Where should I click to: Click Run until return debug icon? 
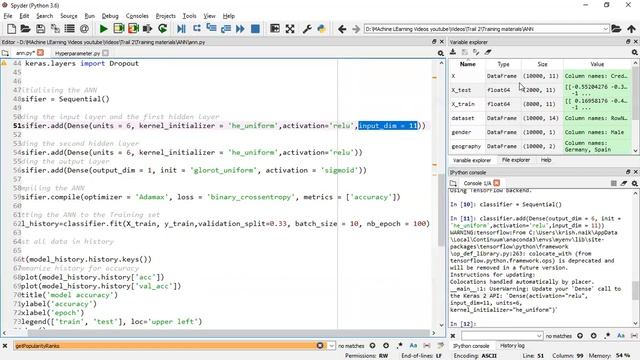pyautogui.click(x=226, y=29)
